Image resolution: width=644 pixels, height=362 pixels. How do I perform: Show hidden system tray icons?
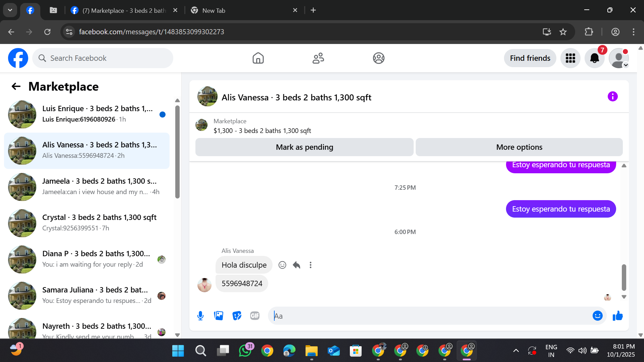pyautogui.click(x=516, y=351)
